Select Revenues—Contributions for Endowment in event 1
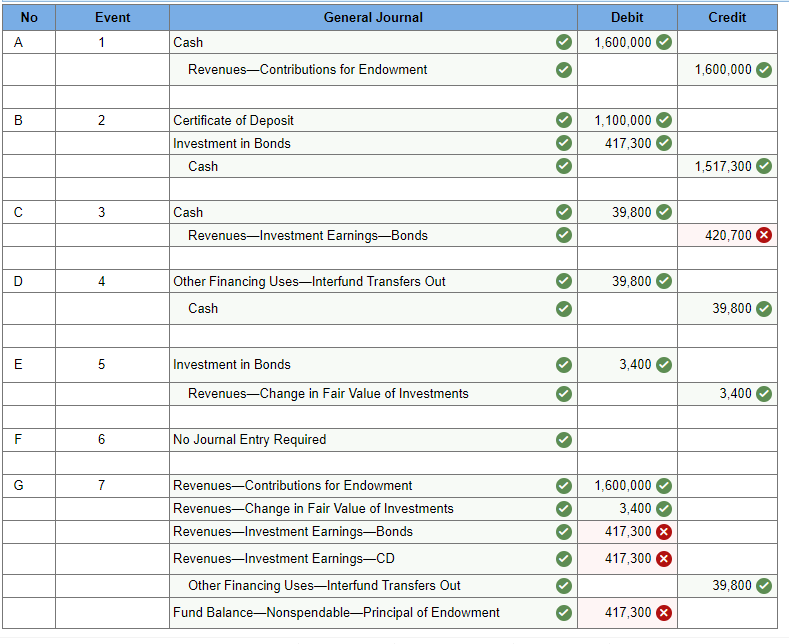Image resolution: width=789 pixels, height=644 pixels. 373,69
